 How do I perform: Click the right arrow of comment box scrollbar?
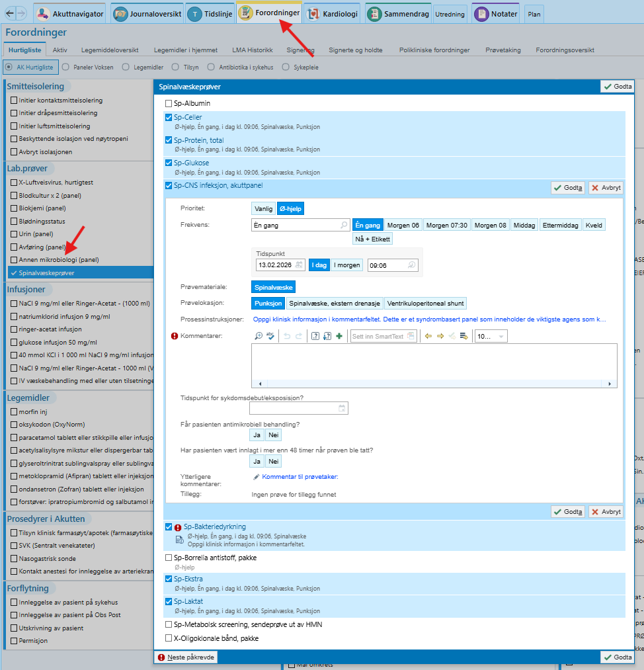pyautogui.click(x=613, y=384)
